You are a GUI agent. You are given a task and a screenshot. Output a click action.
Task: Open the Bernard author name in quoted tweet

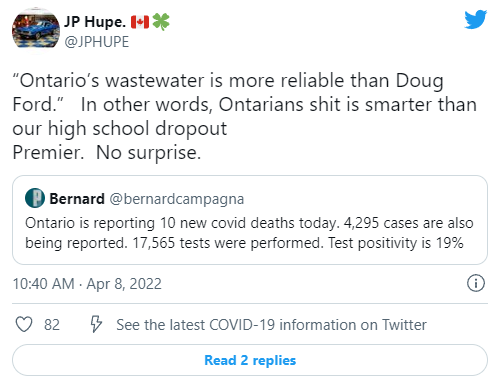77,199
